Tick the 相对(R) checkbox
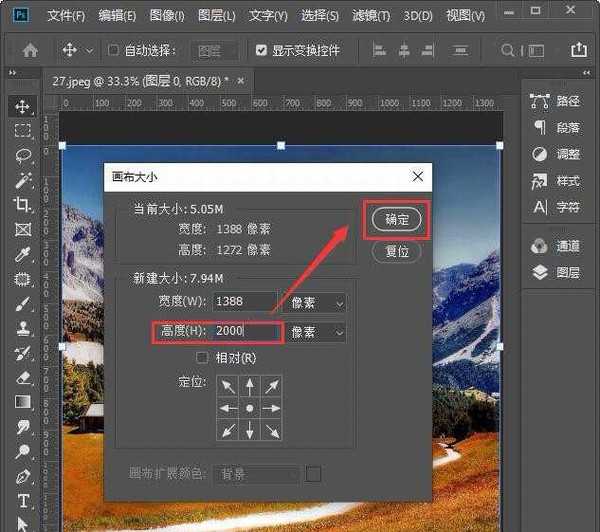This screenshot has width=600, height=532. pyautogui.click(x=202, y=358)
